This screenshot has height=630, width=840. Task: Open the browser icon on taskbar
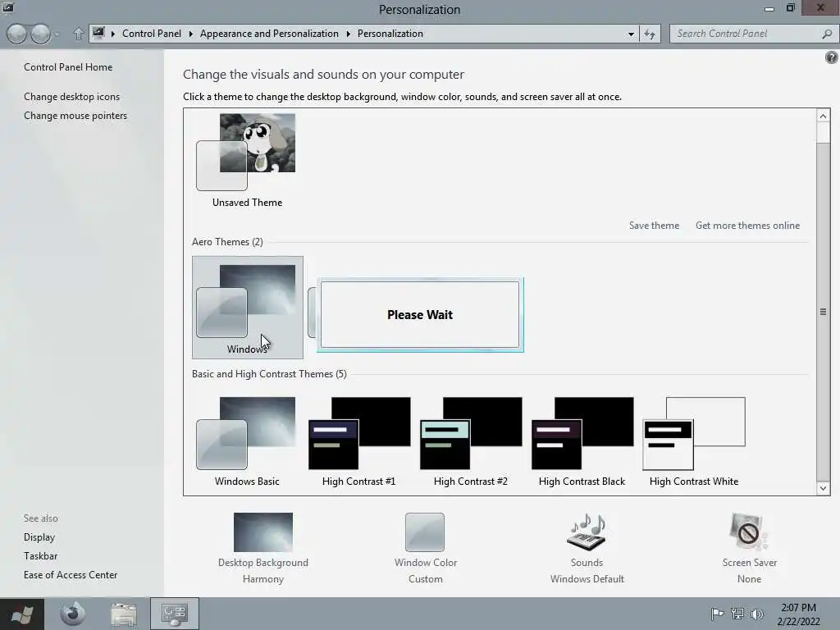[x=73, y=614]
